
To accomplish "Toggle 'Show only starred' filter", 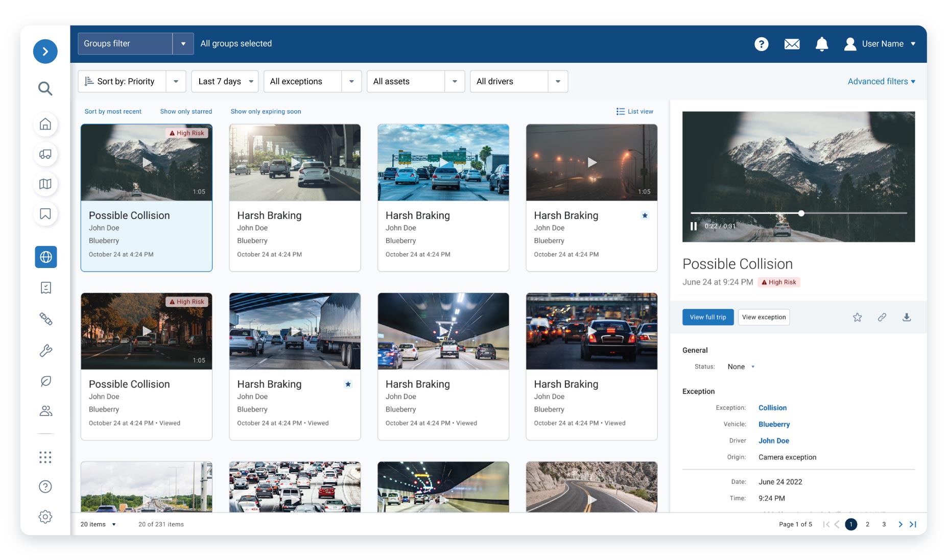I will coord(186,111).
